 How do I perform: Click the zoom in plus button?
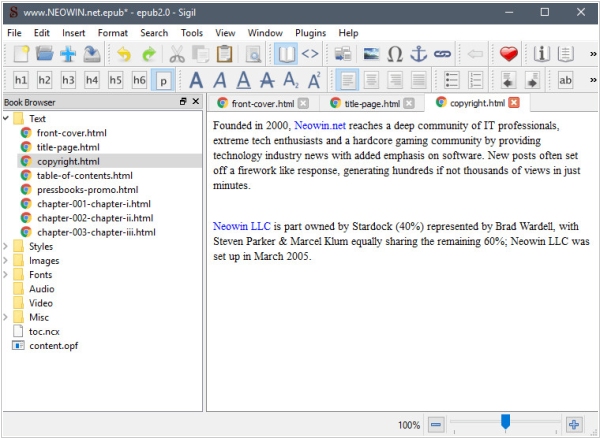pyautogui.click(x=574, y=425)
